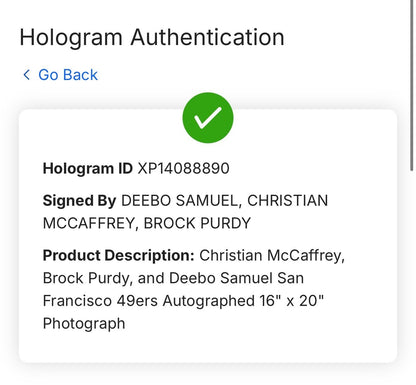Click the Go Back link
The image size is (416, 385).
(x=60, y=75)
